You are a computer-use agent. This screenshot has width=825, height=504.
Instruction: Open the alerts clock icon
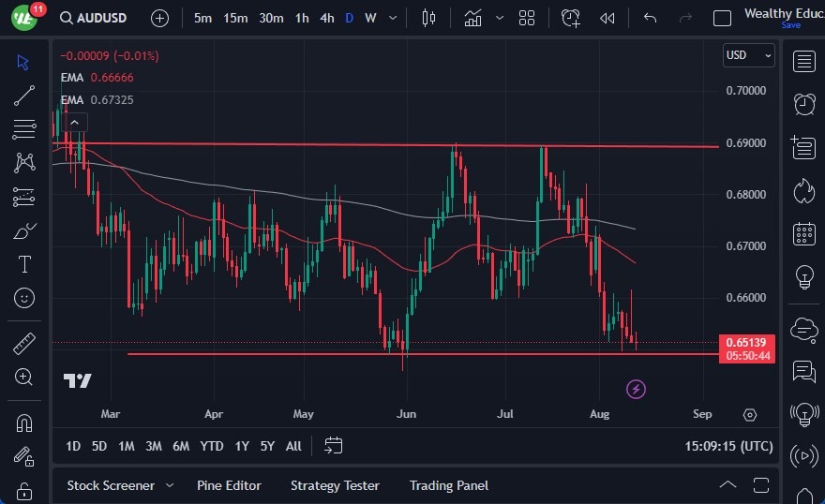[803, 104]
